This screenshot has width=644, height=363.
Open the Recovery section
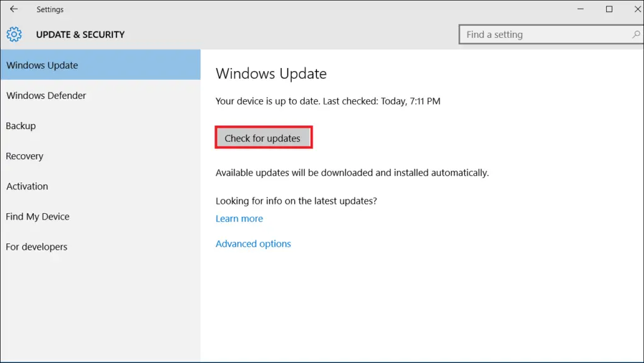pos(101,156)
